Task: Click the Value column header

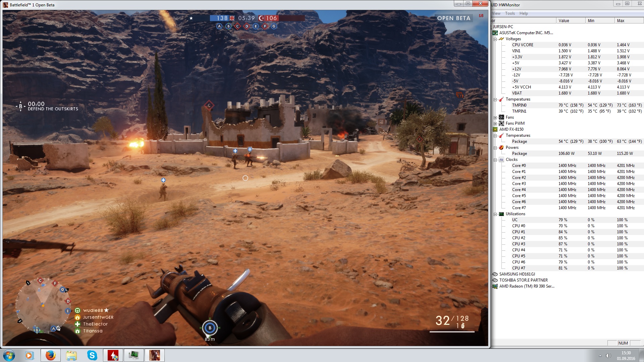Action: pos(563,20)
